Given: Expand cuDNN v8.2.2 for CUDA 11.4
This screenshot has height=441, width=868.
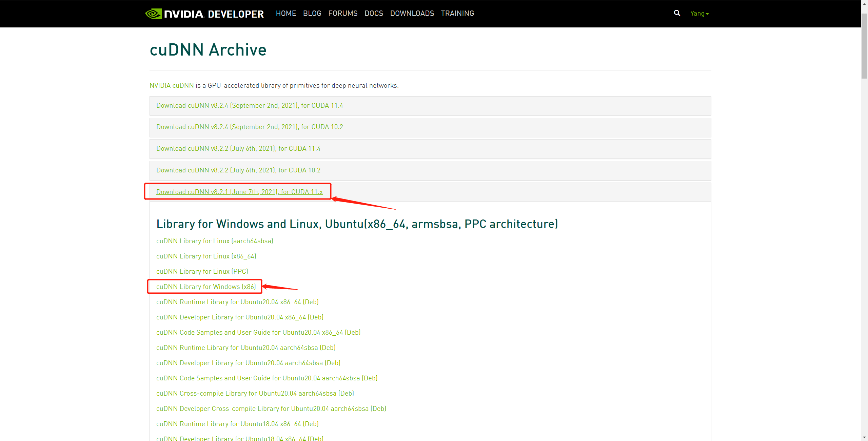Looking at the screenshot, I should click(x=238, y=149).
